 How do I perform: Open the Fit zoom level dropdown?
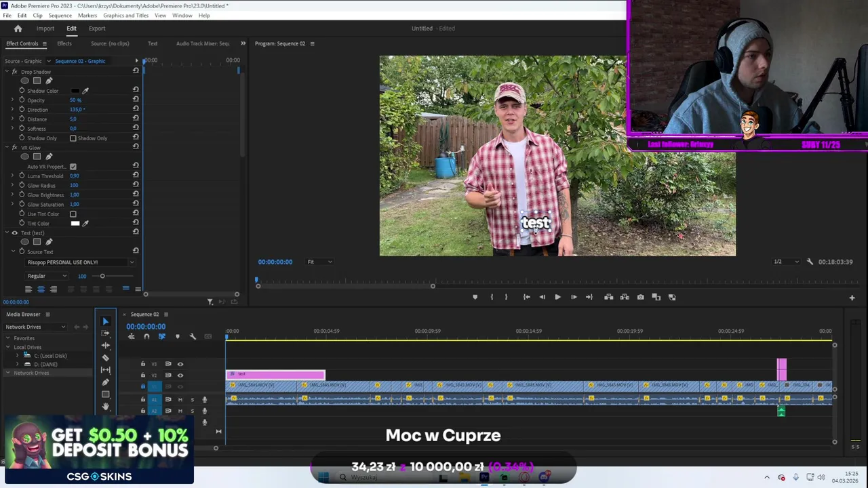319,262
